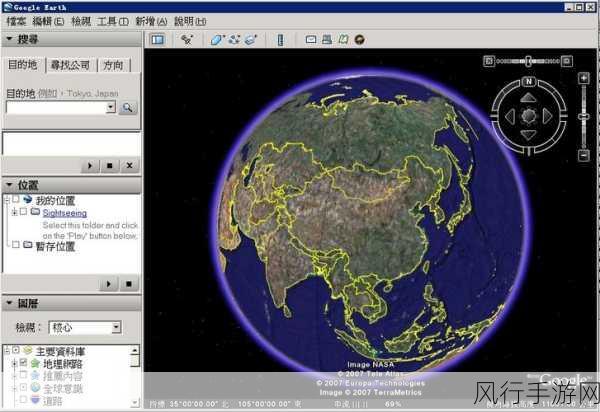Viewport: 600px width, 412px height.
Task: Show view in Google Maps icon
Action: pos(343,39)
